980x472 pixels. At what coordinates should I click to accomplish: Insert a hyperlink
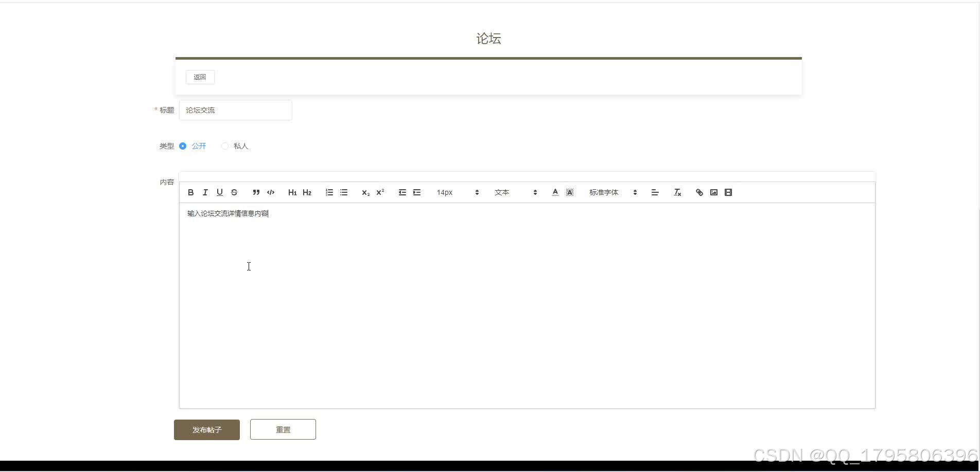[x=699, y=192]
